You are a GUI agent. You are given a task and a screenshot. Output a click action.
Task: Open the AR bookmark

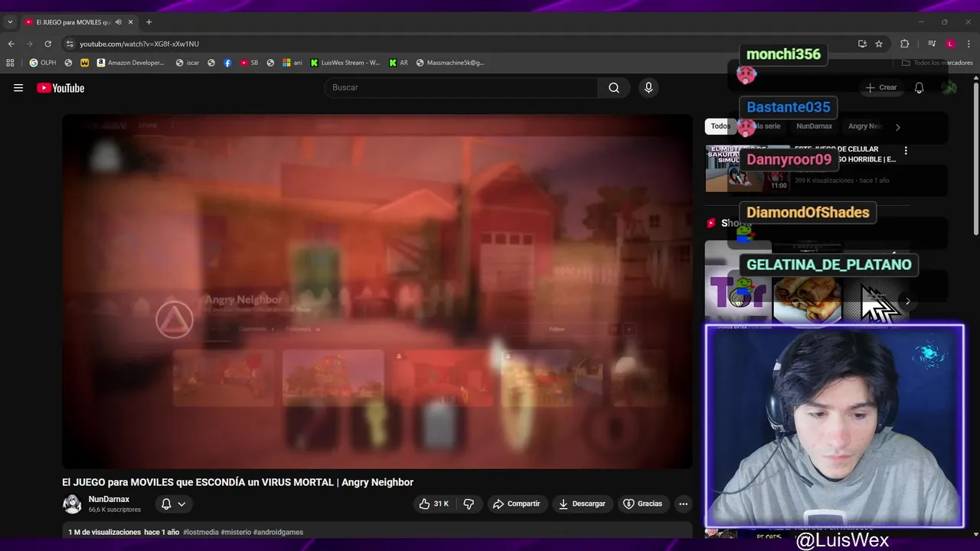tap(399, 63)
